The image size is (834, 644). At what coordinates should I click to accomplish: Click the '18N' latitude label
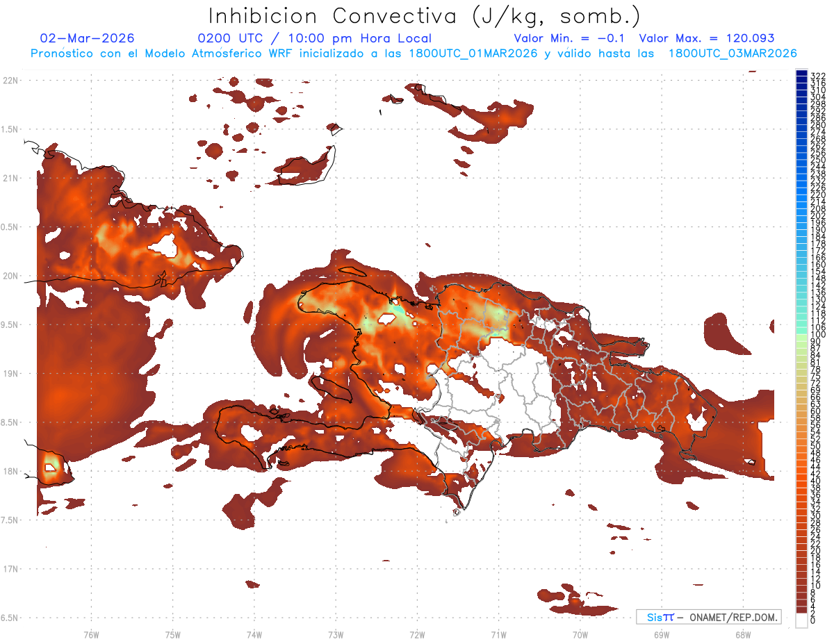click(x=10, y=471)
